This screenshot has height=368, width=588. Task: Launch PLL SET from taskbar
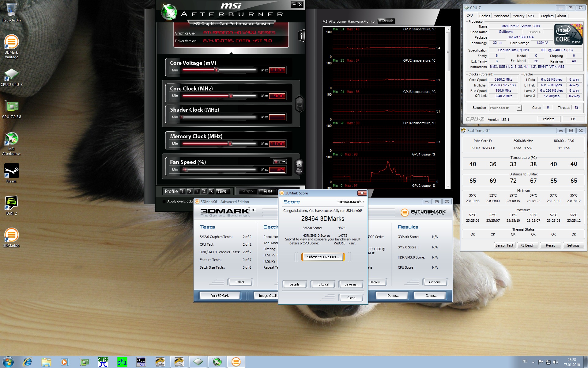pyautogui.click(x=141, y=362)
